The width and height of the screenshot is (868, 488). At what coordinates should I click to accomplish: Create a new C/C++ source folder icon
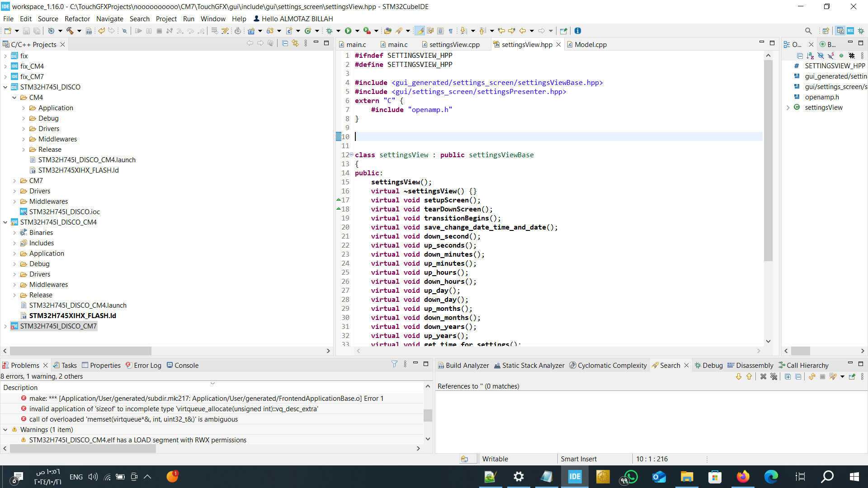(270, 31)
